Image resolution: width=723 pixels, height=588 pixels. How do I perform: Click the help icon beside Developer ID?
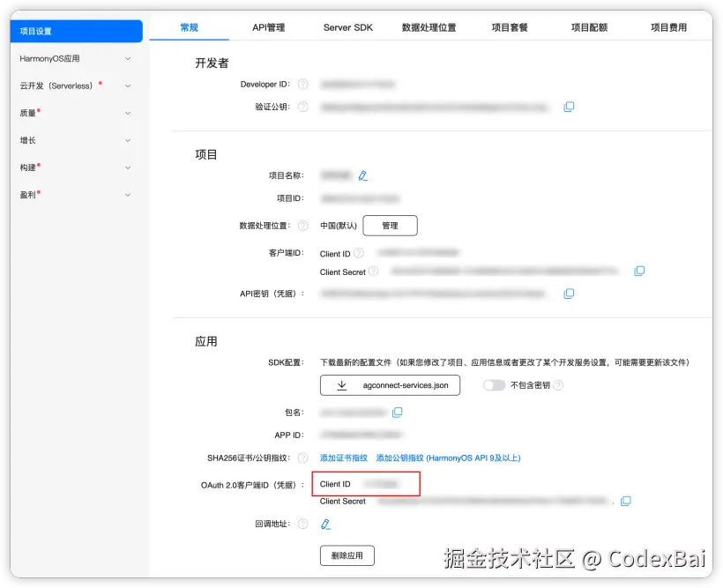pyautogui.click(x=303, y=85)
